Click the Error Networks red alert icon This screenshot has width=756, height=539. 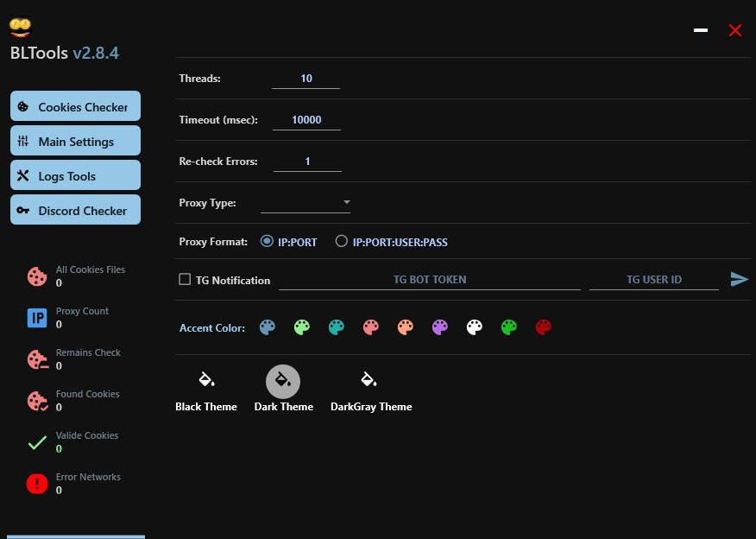pyautogui.click(x=37, y=484)
